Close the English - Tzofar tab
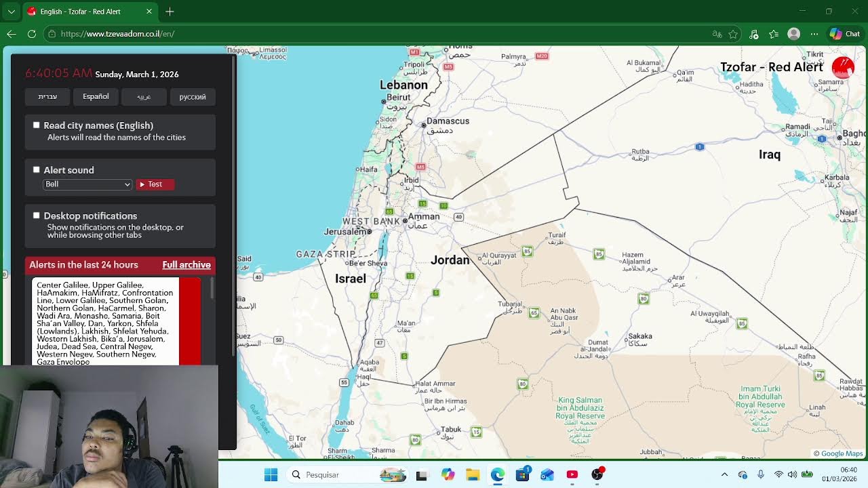This screenshot has height=488, width=868. pyautogui.click(x=149, y=12)
